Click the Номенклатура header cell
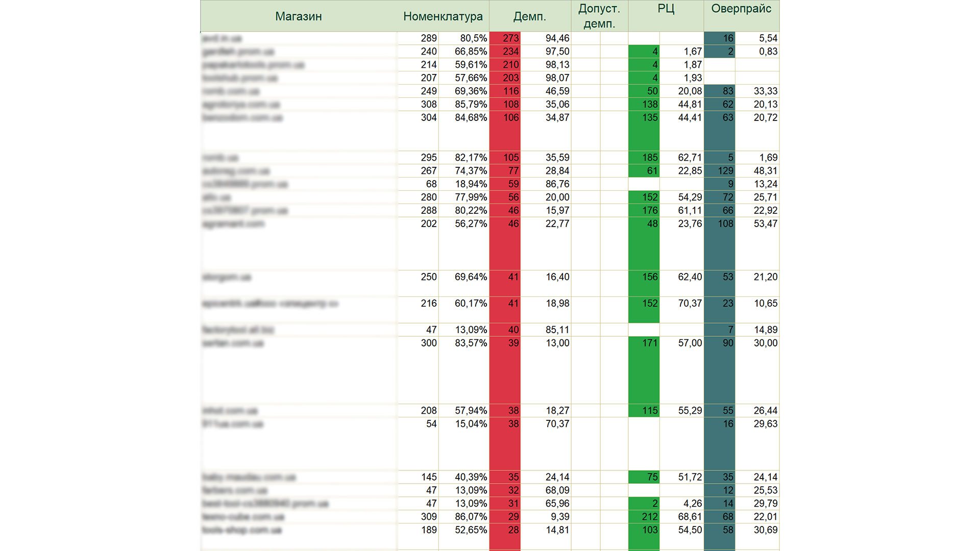 pyautogui.click(x=443, y=16)
